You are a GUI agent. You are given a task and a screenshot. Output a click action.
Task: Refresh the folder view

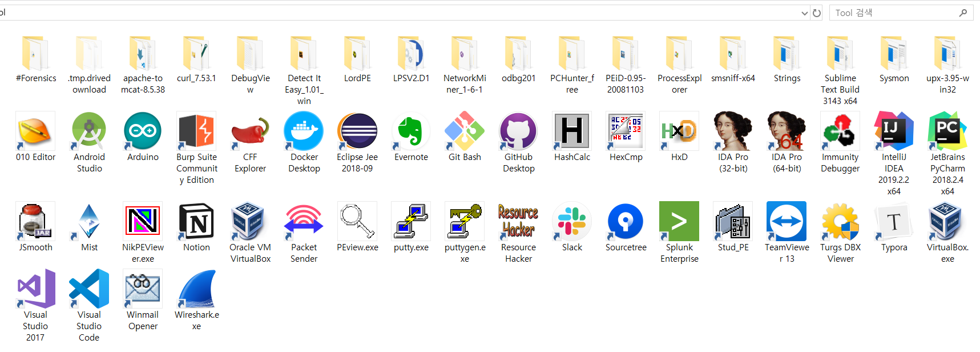click(817, 13)
